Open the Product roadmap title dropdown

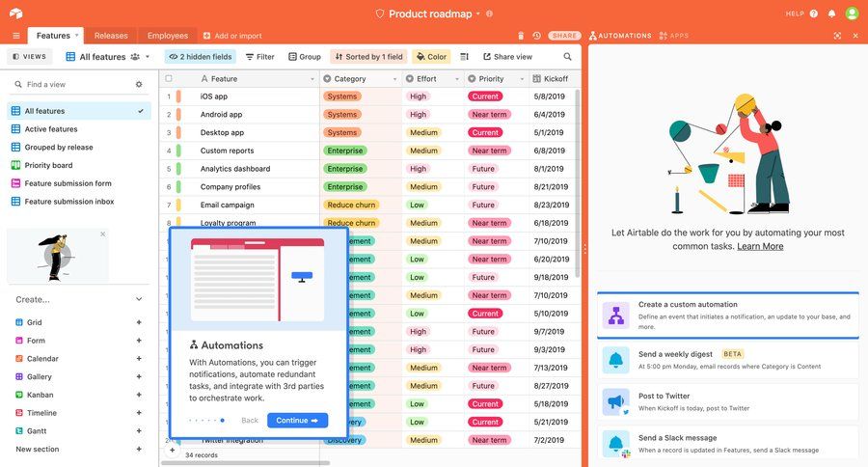click(x=478, y=14)
